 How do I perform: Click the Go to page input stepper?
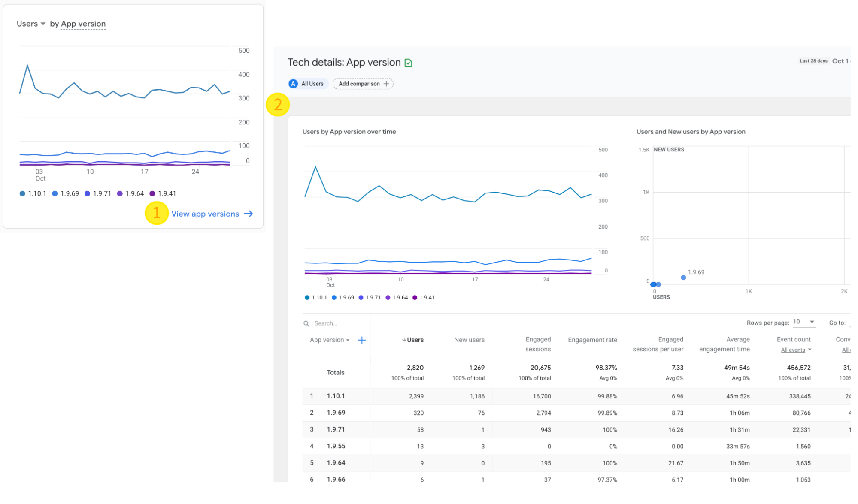pyautogui.click(x=852, y=323)
